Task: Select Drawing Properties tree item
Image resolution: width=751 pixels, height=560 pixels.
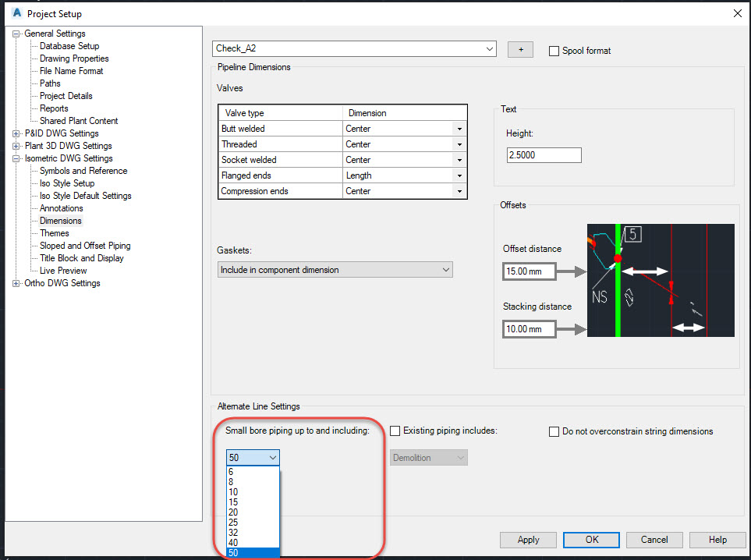Action: [x=74, y=58]
